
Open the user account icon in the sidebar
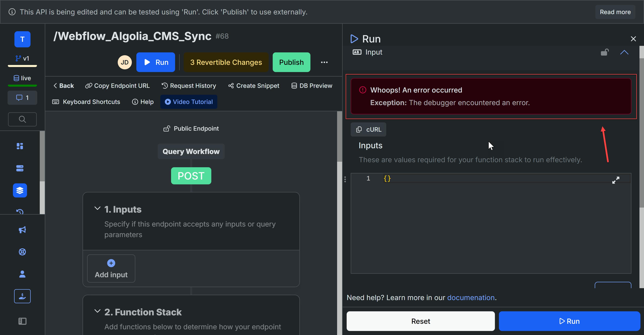pos(22,274)
